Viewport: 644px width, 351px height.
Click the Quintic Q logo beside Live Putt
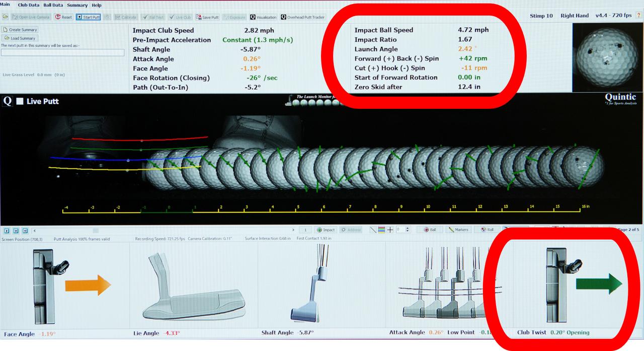8,101
